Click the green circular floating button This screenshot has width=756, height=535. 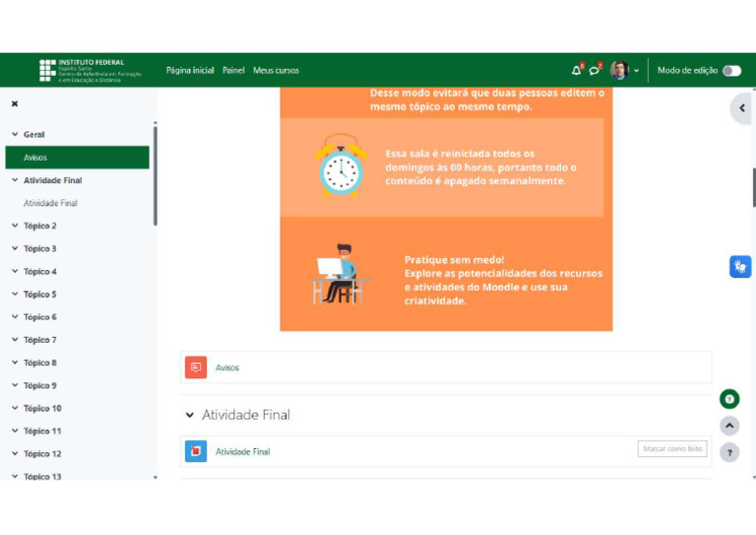click(x=729, y=399)
